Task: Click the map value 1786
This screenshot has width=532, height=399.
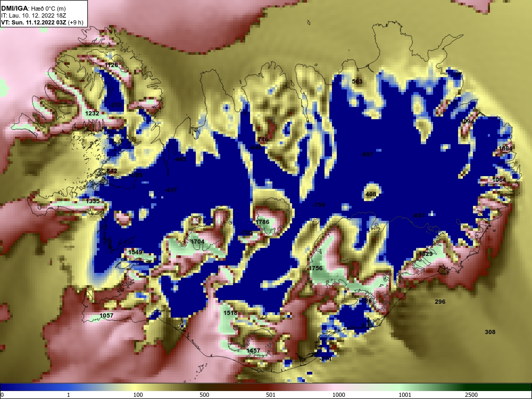Action: pos(262,222)
